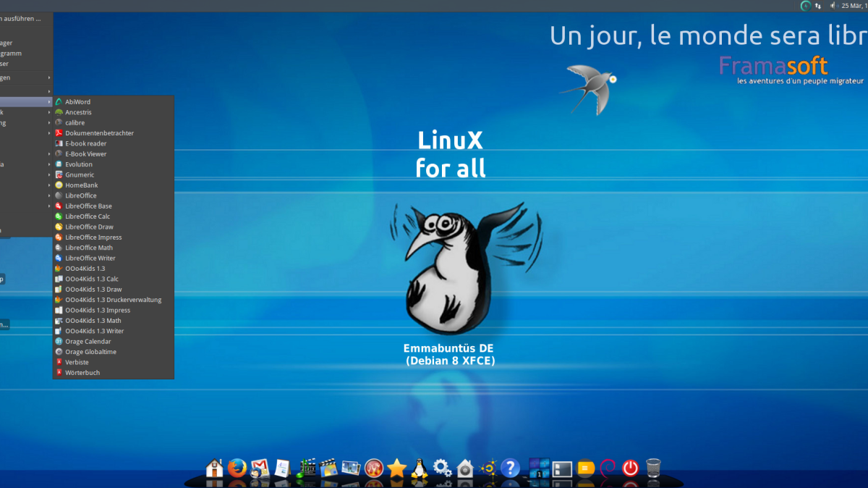Open the trash can icon in the dock
The width and height of the screenshot is (868, 488).
coord(653,468)
